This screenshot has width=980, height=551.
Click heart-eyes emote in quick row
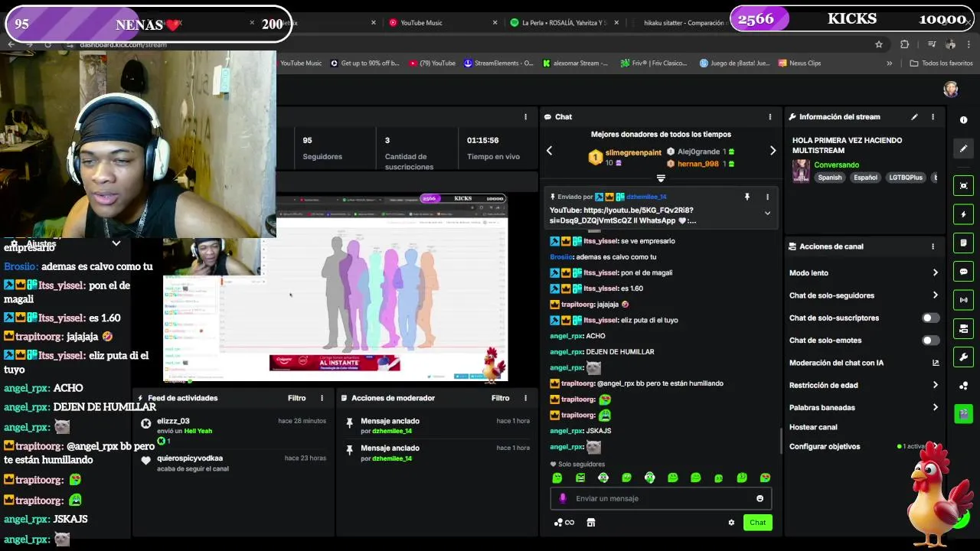[x=765, y=478]
